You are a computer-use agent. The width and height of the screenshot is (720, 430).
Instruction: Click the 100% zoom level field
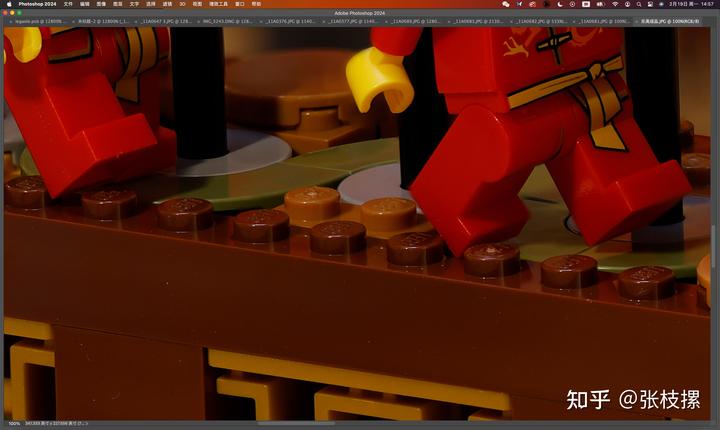(14, 424)
